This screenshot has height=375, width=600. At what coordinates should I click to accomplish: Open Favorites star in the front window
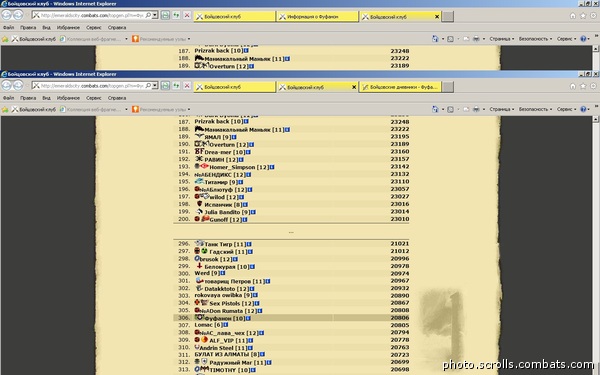pyautogui.click(x=583, y=86)
